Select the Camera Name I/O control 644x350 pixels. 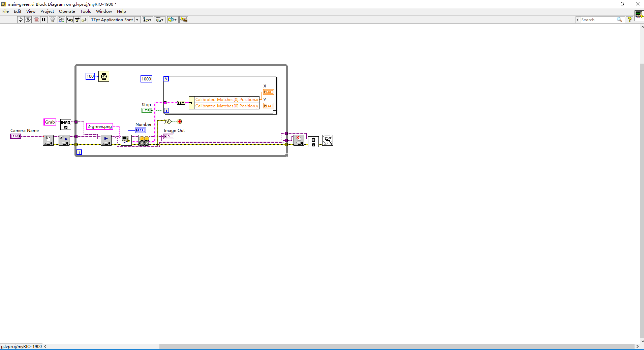(x=16, y=136)
